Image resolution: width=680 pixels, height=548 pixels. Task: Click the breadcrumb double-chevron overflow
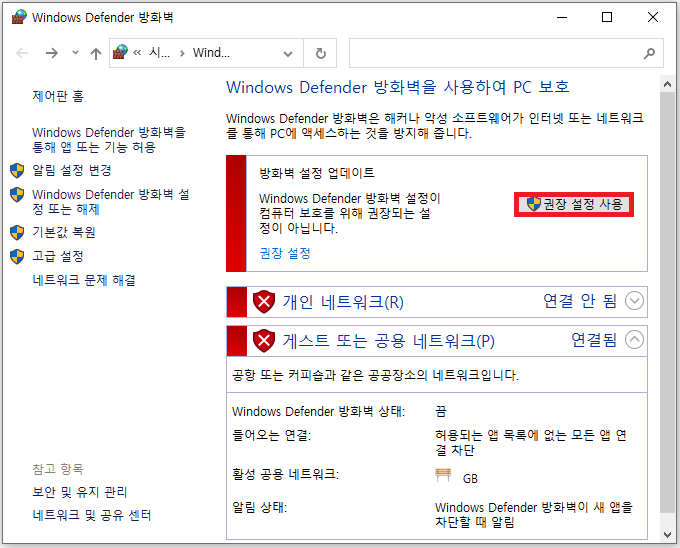click(137, 53)
